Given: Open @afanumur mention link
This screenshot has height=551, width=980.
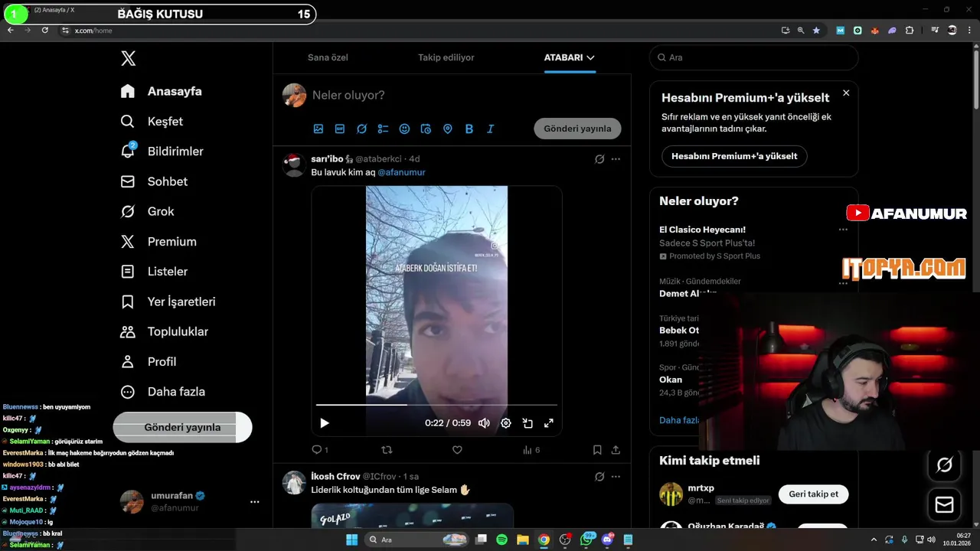Looking at the screenshot, I should [x=401, y=172].
